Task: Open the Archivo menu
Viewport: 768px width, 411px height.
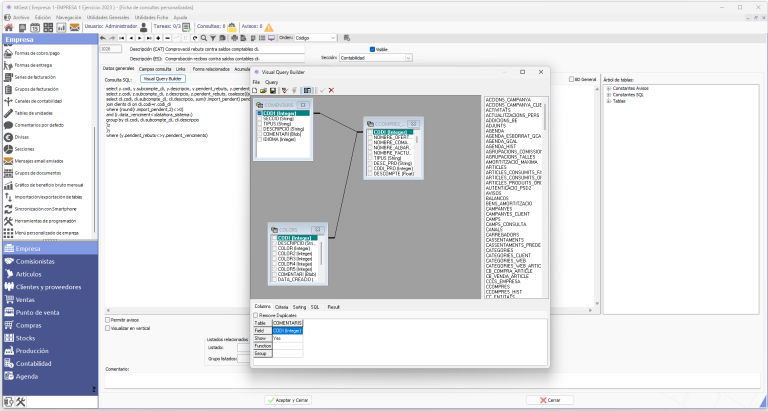Action: pyautogui.click(x=21, y=17)
